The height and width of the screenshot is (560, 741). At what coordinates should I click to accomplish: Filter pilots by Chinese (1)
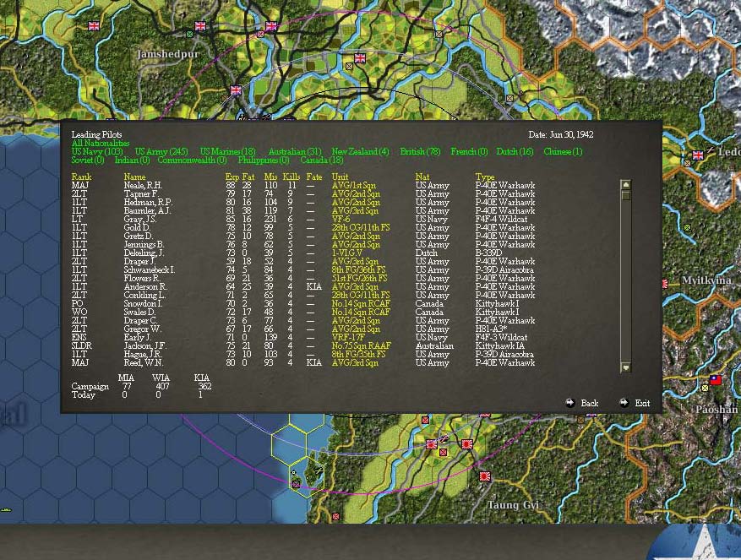coord(563,151)
